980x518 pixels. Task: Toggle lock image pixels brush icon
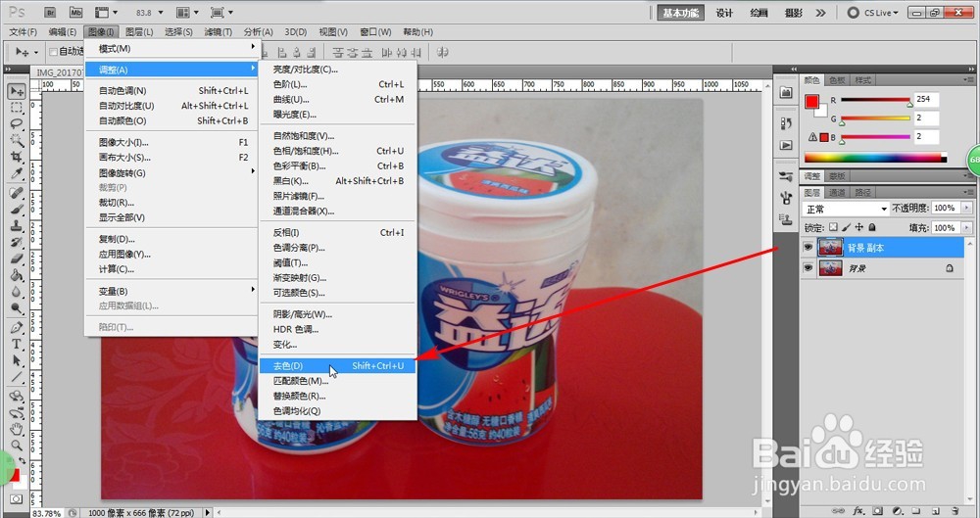(847, 227)
